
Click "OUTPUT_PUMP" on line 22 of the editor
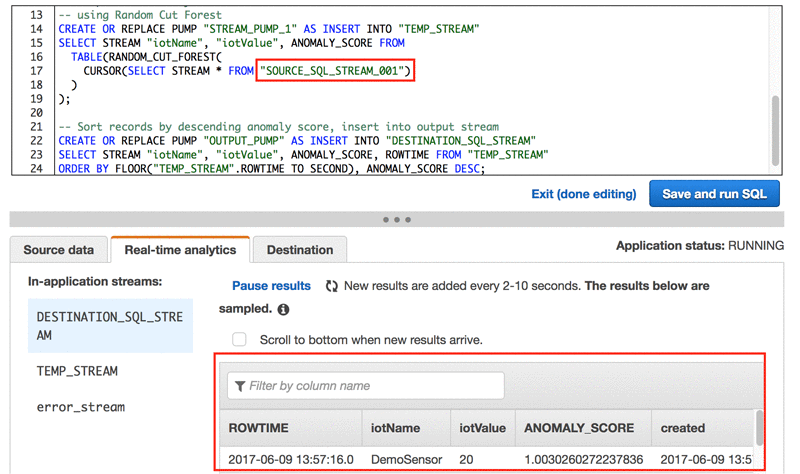point(244,141)
